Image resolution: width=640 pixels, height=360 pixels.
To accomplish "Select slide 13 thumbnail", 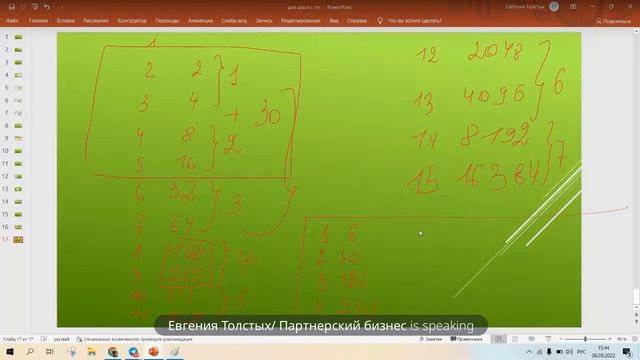I will (18, 189).
